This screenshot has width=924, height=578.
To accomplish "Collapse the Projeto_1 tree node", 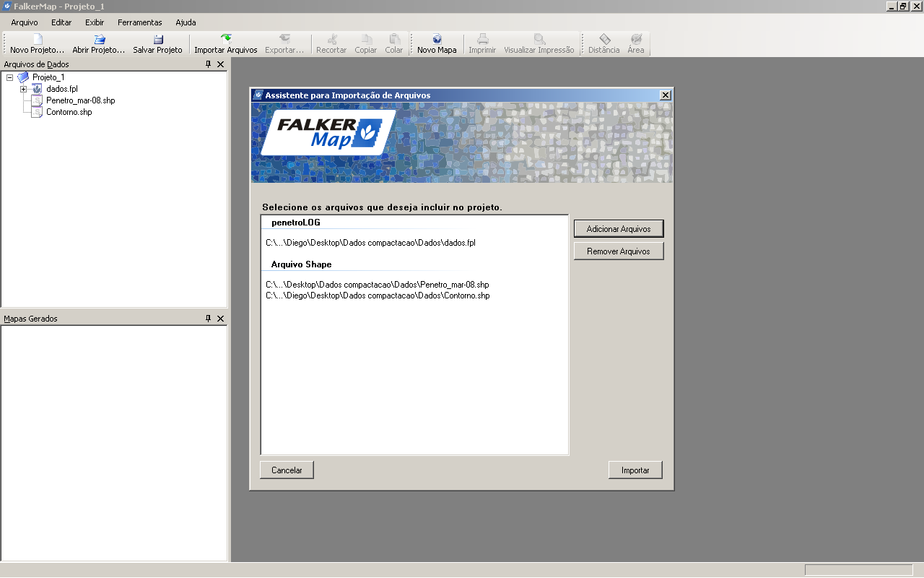I will point(9,77).
